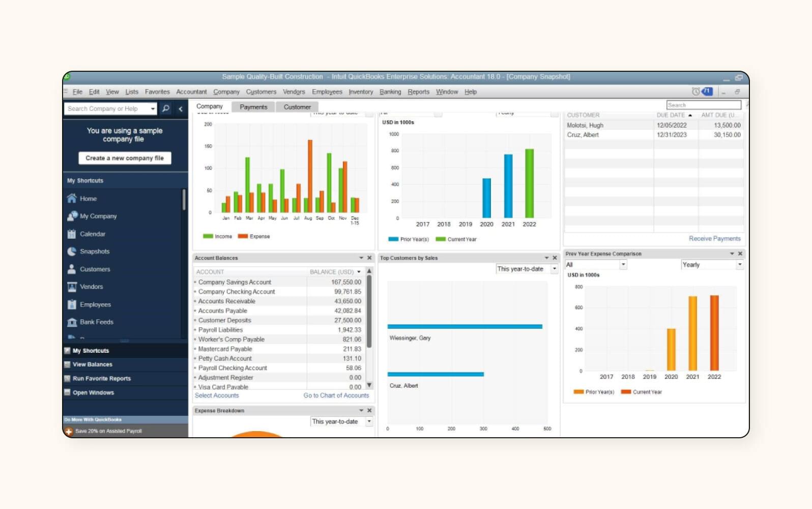Close the Expense Breakdown panel
This screenshot has width=812, height=509.
click(x=369, y=410)
